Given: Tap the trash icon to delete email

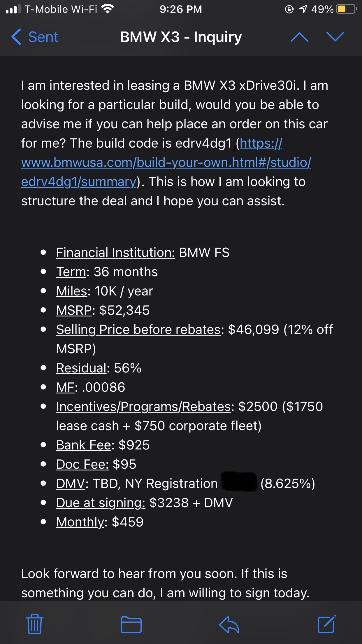Looking at the screenshot, I should [35, 624].
